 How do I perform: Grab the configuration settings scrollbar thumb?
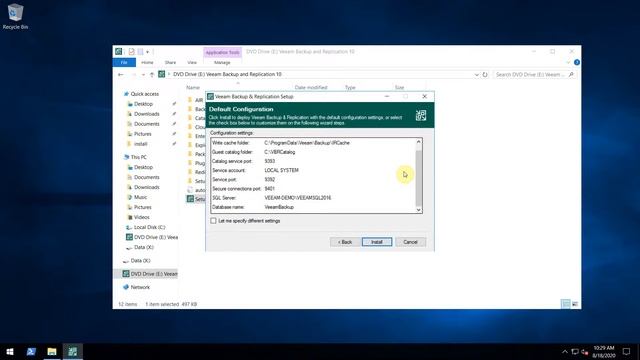tap(418, 178)
